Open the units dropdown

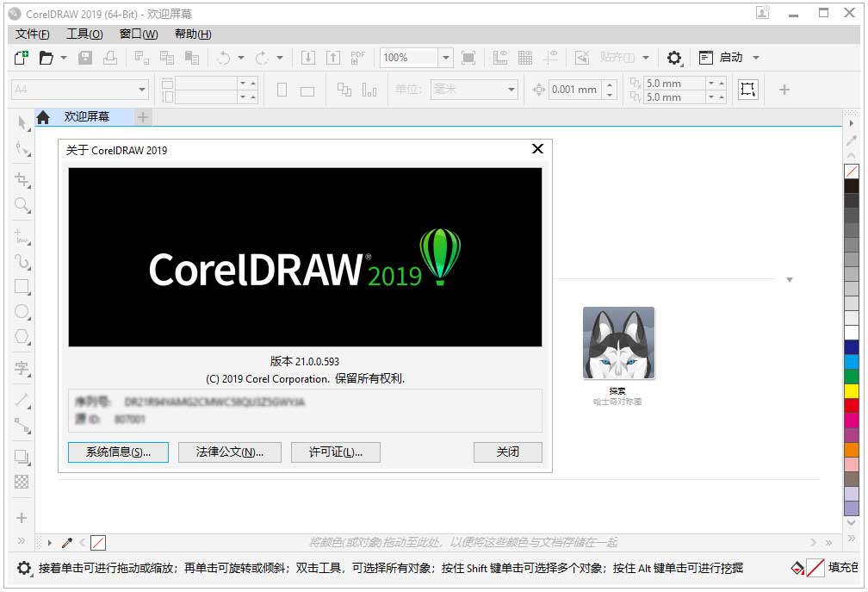[x=511, y=89]
